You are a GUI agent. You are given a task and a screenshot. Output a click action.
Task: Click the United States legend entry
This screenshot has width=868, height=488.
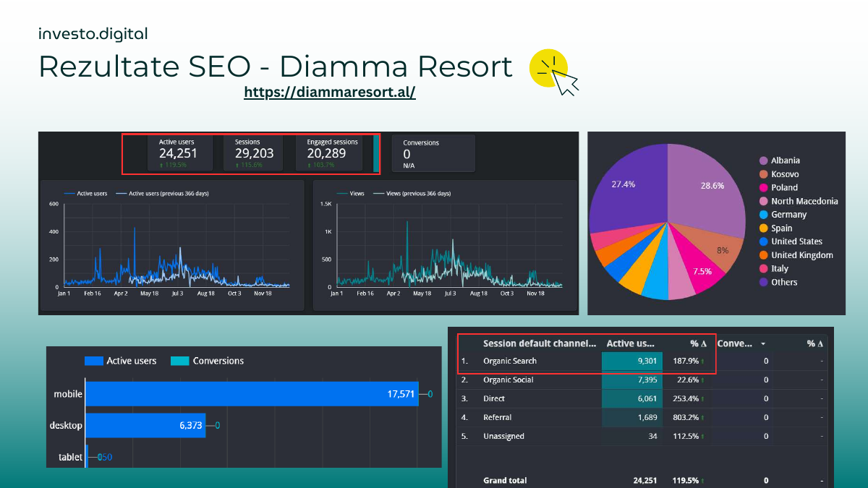[x=791, y=241]
